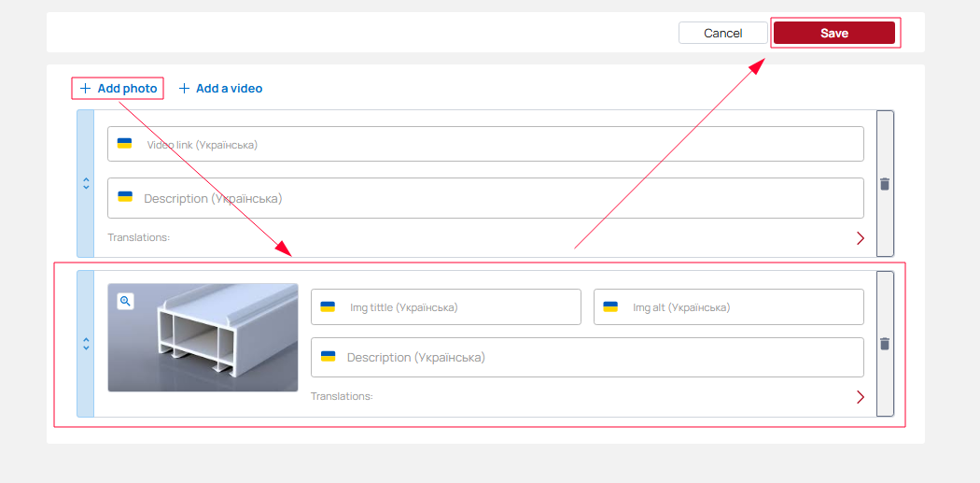Click the plus icon beside Add photo
The width and height of the screenshot is (980, 483).
[x=85, y=88]
